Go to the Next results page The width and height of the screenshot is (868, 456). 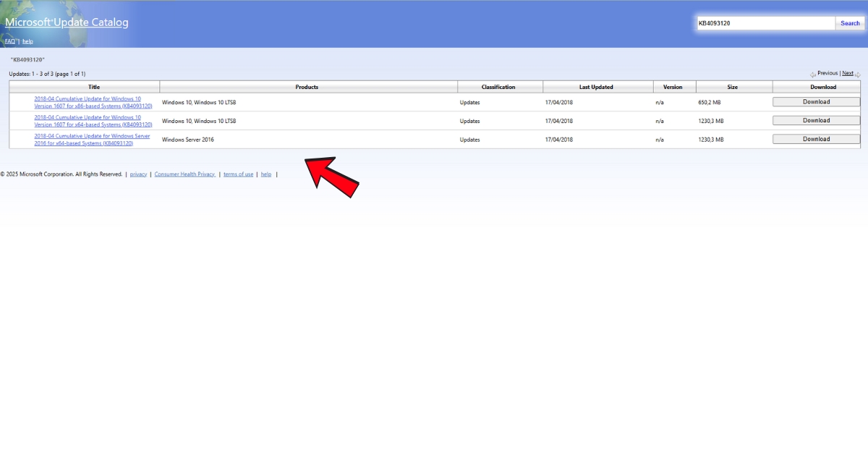click(847, 73)
